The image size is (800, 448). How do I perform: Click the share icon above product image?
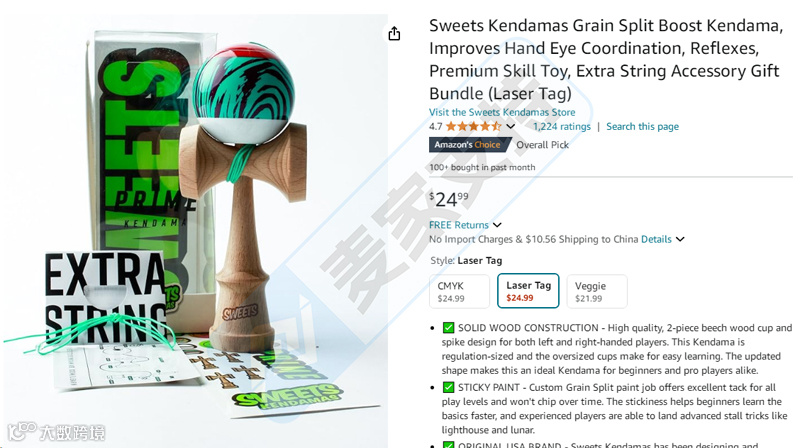coord(394,34)
